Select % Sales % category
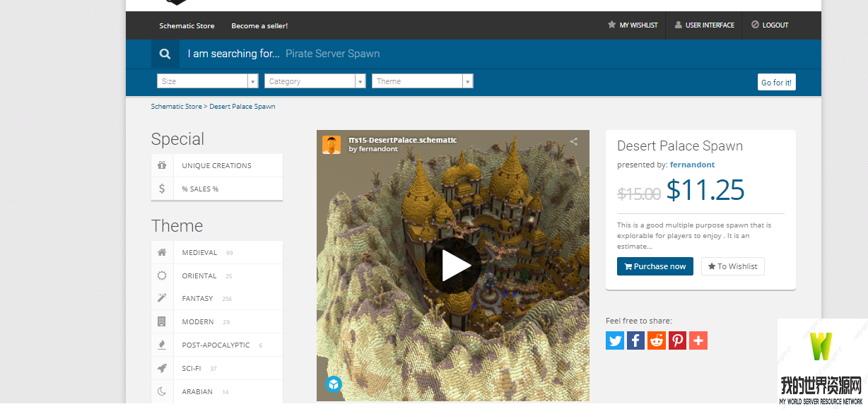Image resolution: width=868 pixels, height=409 pixels. (217, 189)
